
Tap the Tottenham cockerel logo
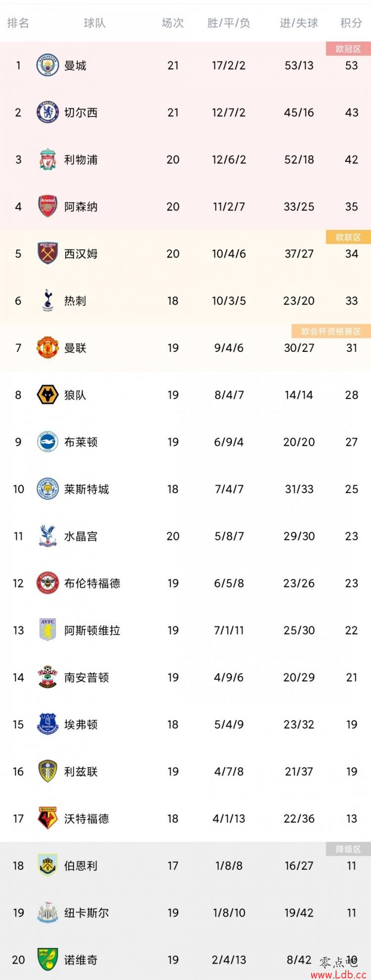tap(48, 300)
